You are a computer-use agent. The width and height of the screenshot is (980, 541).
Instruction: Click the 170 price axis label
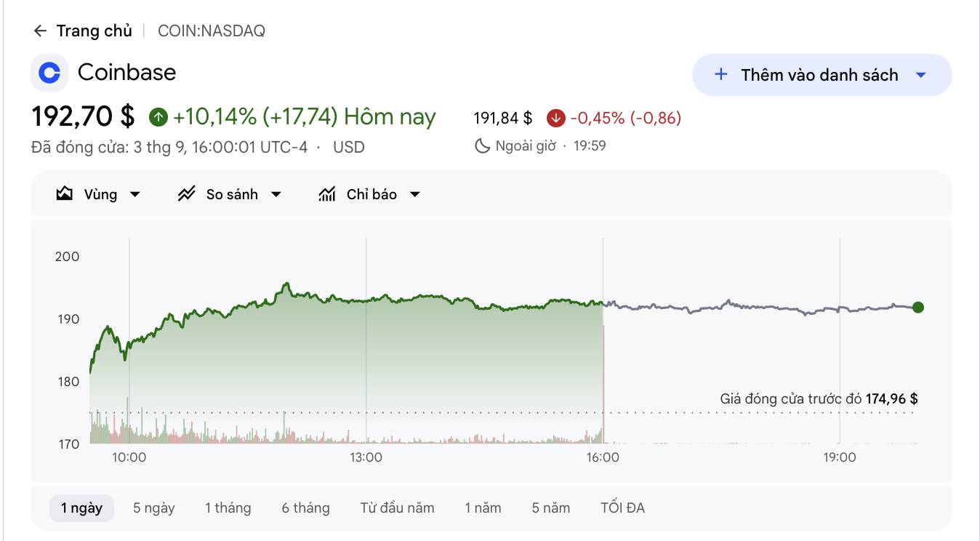click(x=68, y=444)
